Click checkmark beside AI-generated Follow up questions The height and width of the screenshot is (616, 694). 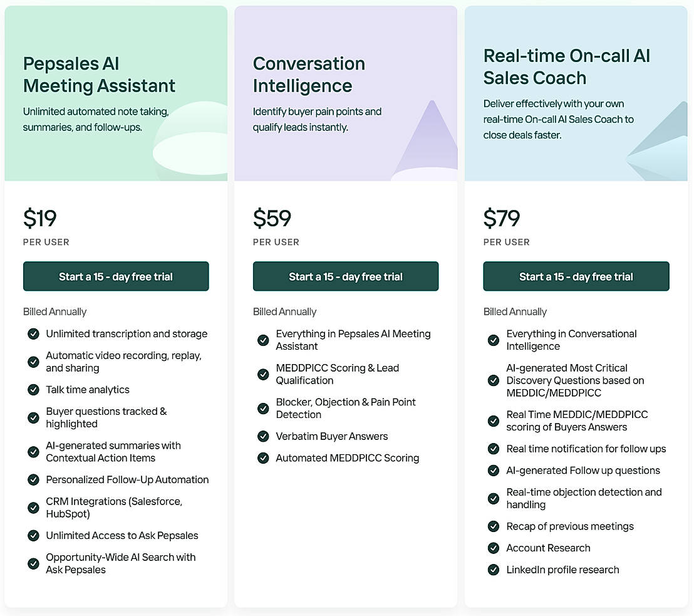[494, 471]
